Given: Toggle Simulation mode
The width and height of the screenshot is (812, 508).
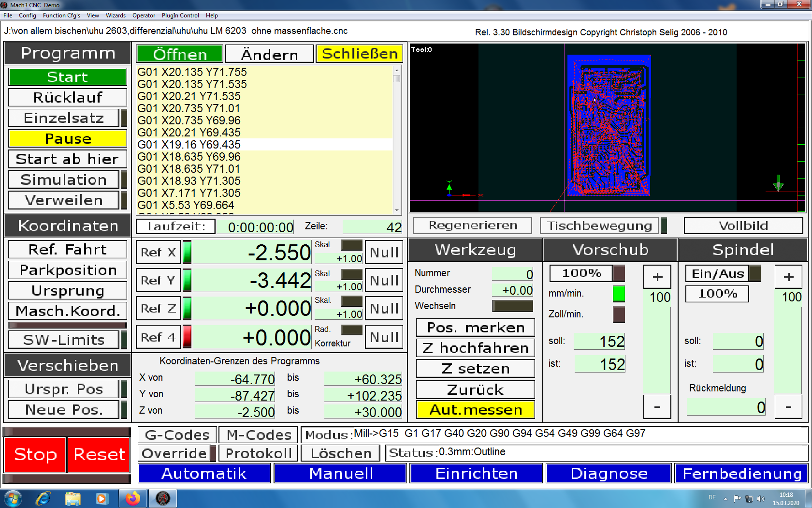Looking at the screenshot, I should point(64,179).
